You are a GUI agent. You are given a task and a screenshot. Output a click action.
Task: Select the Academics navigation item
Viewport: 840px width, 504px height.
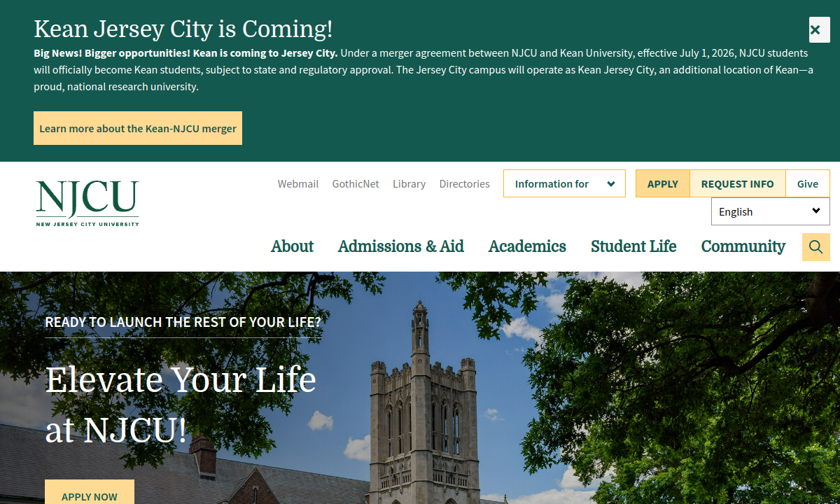pos(527,246)
